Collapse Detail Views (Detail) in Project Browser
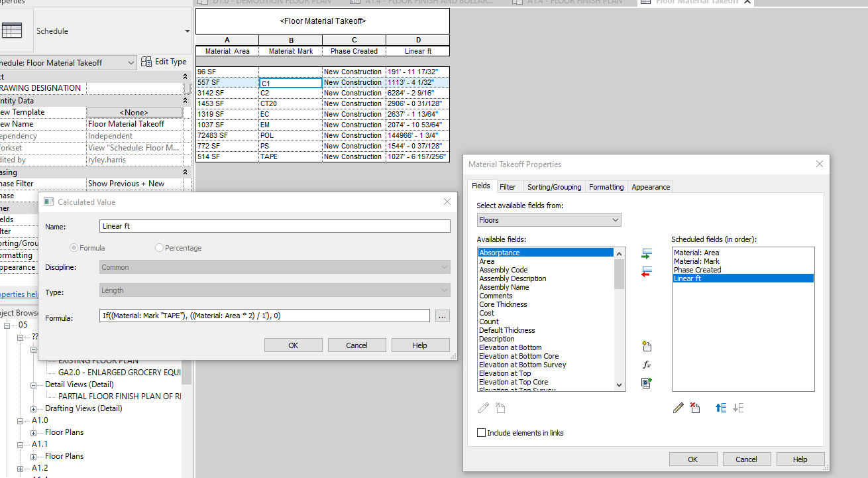Image resolution: width=868 pixels, height=478 pixels. pos(34,385)
